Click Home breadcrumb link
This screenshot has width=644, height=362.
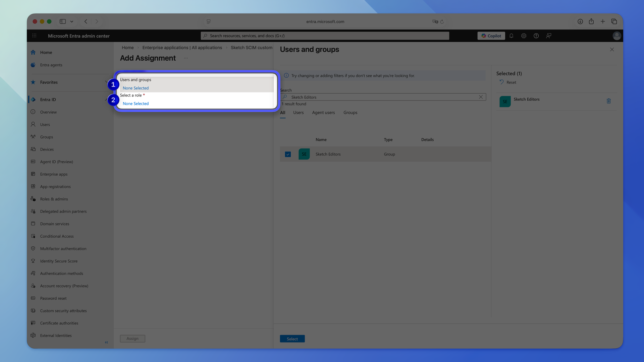pyautogui.click(x=127, y=48)
